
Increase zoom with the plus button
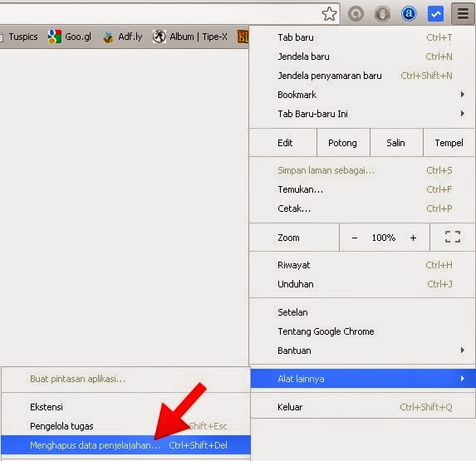(x=413, y=238)
